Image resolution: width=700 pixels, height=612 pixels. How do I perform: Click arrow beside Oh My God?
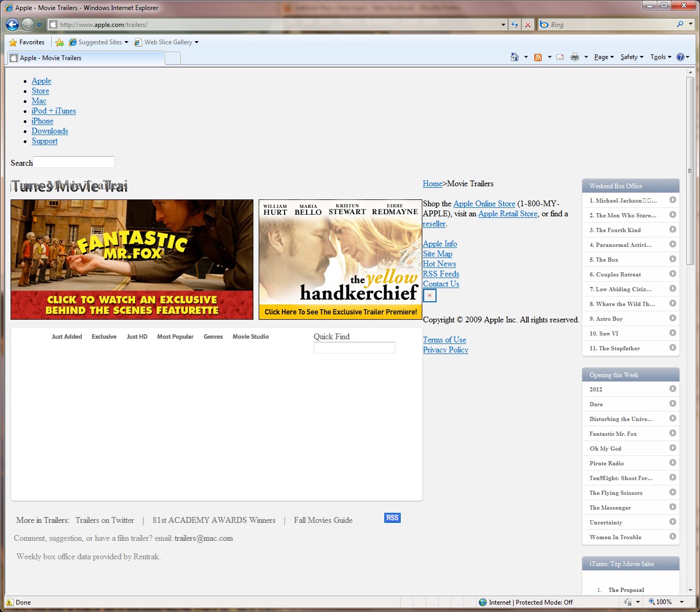(673, 448)
